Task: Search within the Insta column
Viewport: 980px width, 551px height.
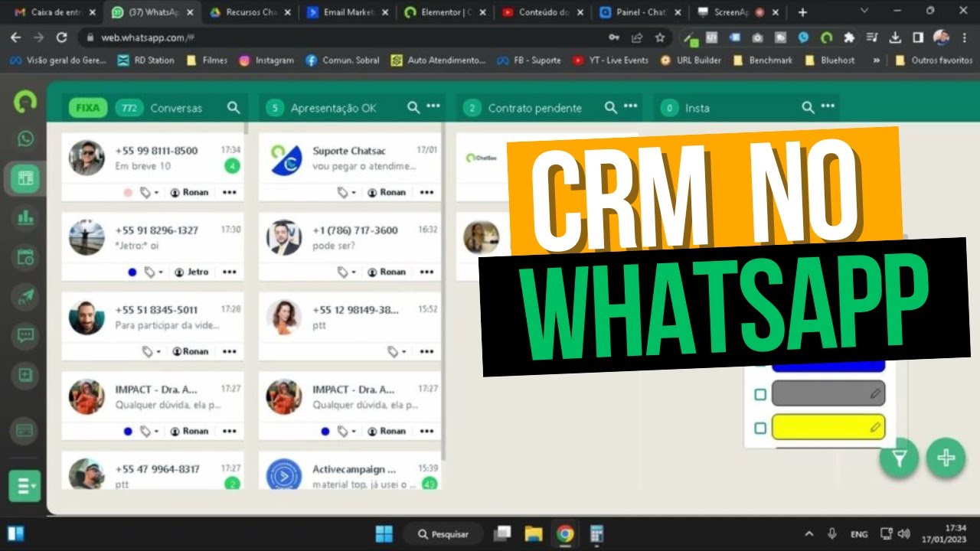Action: pyautogui.click(x=808, y=108)
